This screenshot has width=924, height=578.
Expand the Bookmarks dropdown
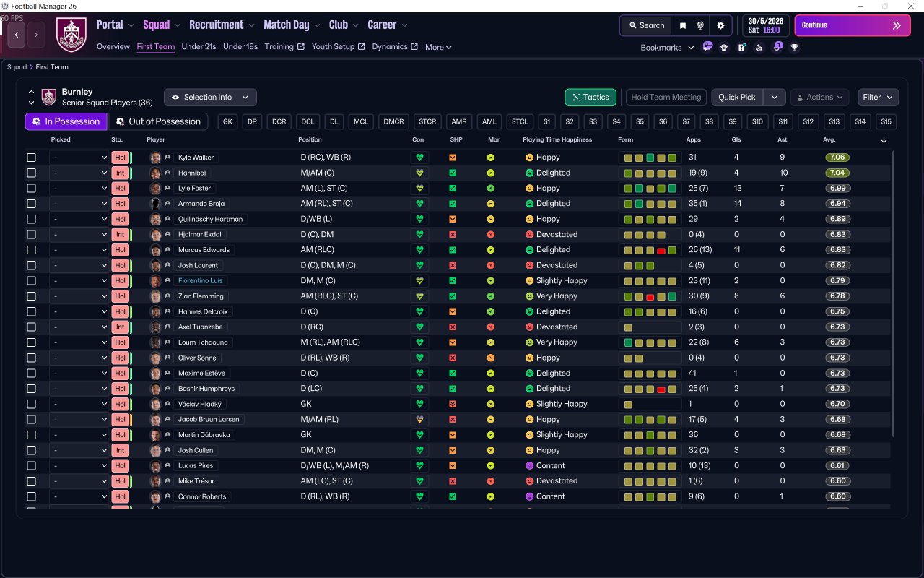668,48
